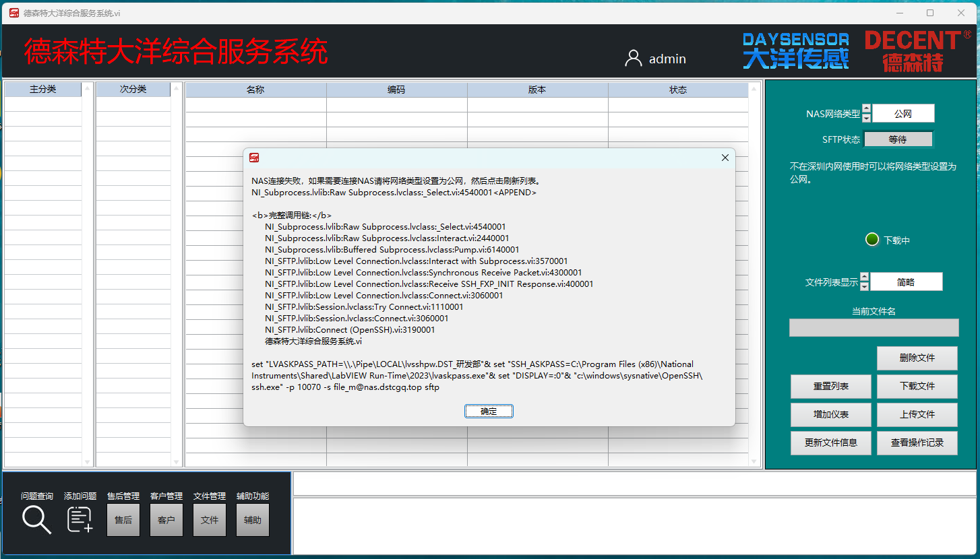Click up arrow of 主分类 list scrollbar
This screenshot has width=980, height=559.
click(x=87, y=88)
